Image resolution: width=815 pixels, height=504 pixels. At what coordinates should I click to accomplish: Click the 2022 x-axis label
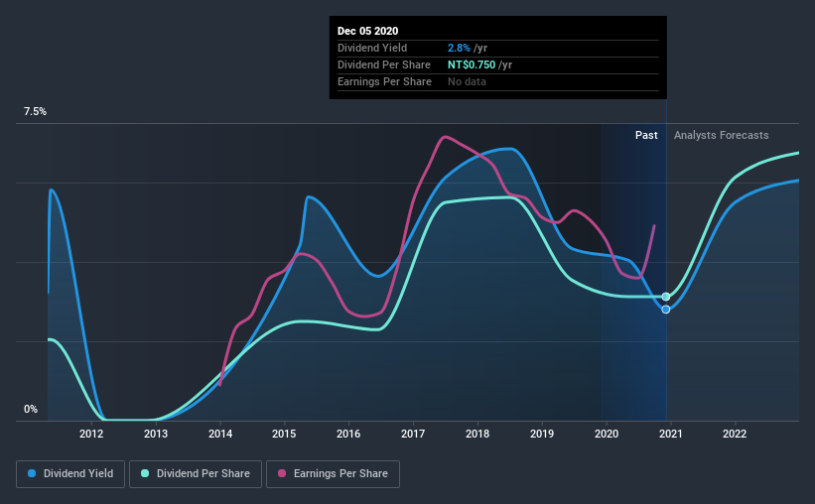coord(735,434)
